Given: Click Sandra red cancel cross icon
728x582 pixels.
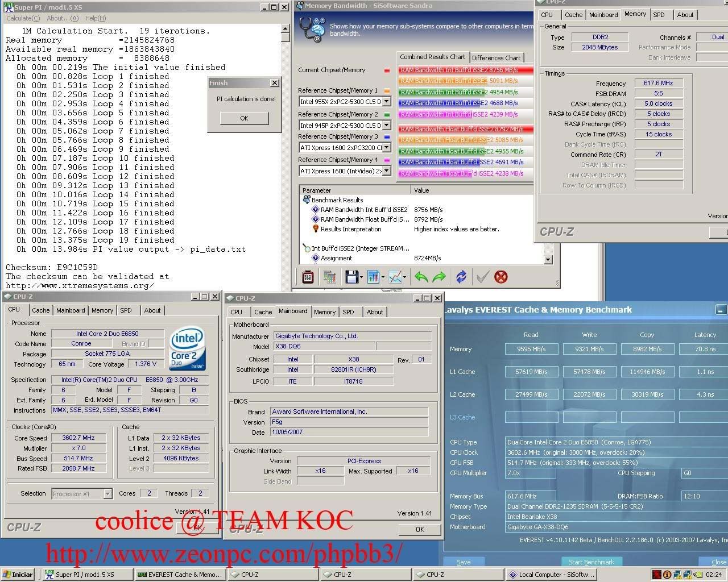Looking at the screenshot, I should click(500, 277).
